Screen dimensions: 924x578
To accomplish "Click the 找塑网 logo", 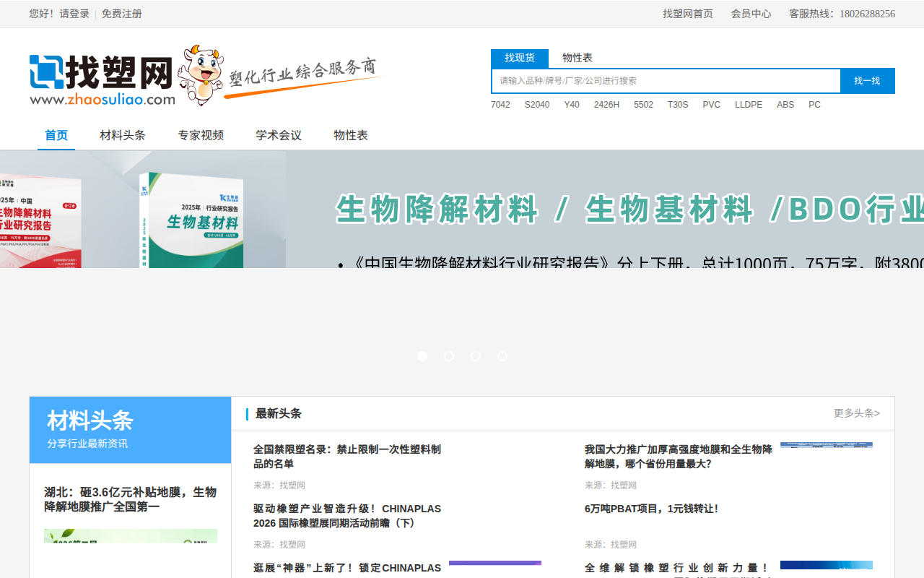I will (102, 80).
